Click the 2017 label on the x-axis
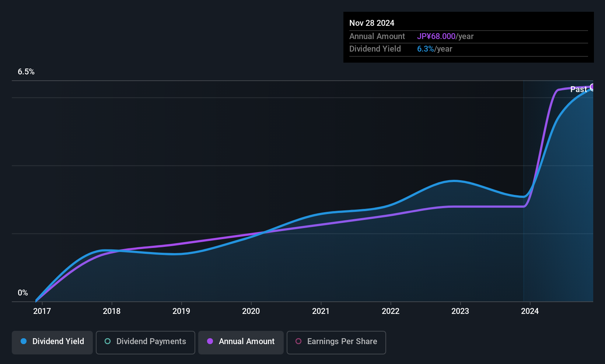Screen dimensions: 605x364 click(x=42, y=311)
